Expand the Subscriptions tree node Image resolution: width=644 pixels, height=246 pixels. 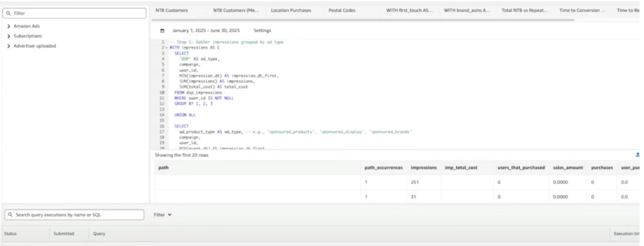(9, 36)
